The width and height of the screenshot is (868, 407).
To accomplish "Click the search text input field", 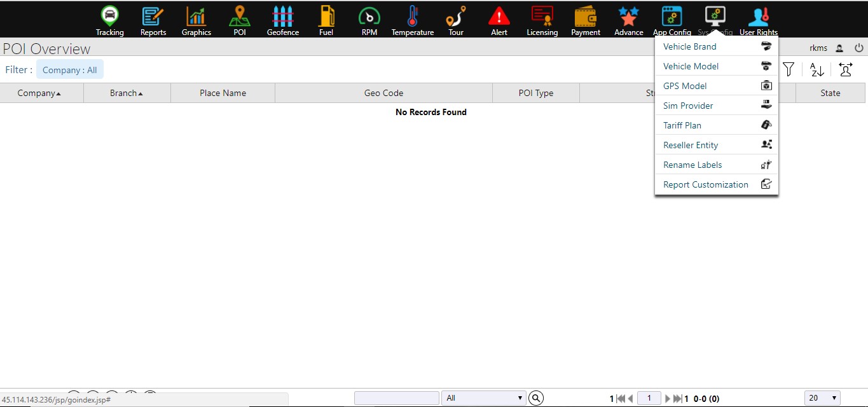I will click(x=396, y=398).
